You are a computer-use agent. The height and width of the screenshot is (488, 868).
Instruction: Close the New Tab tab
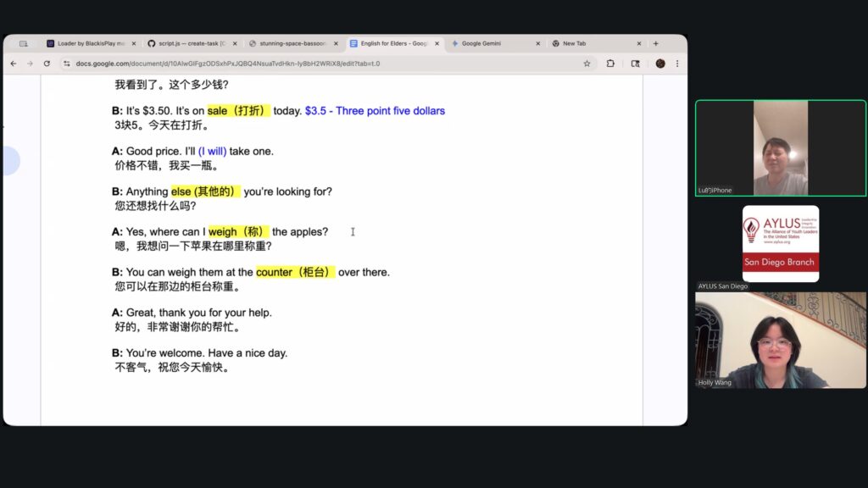[x=639, y=43]
